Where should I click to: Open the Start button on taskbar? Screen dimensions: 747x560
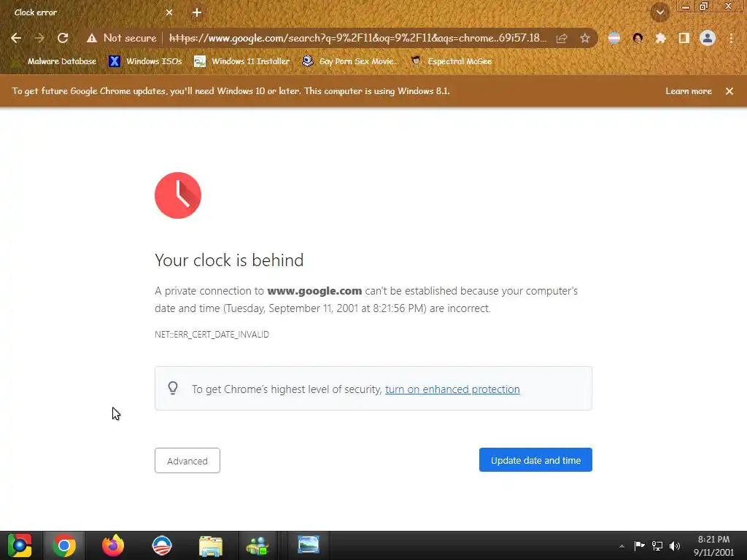pos(20,545)
